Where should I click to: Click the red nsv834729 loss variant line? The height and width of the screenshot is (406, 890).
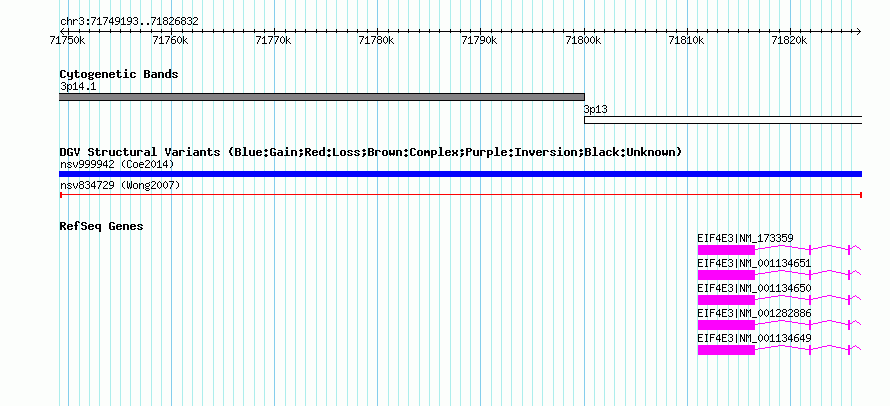(x=460, y=195)
